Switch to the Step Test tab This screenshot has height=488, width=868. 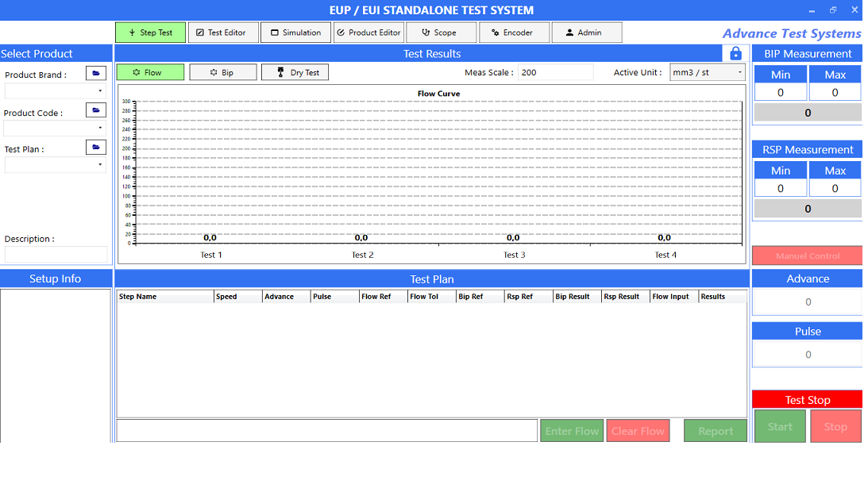coord(150,33)
